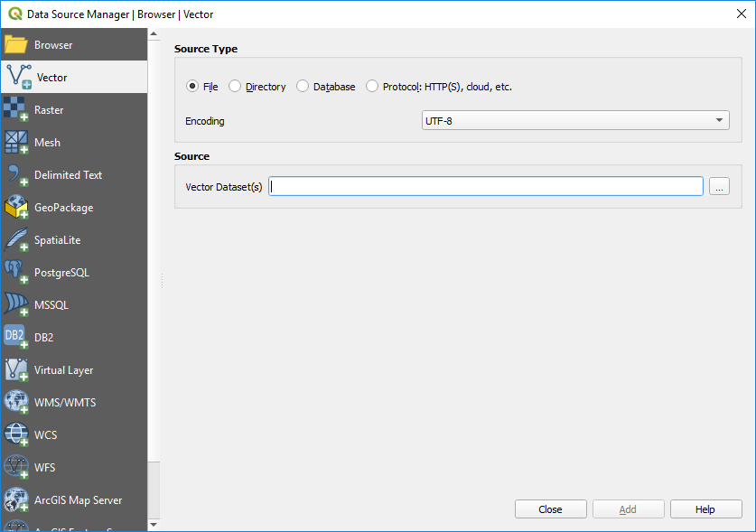Switch to the PostgreSQL tab label
756x532 pixels.
[61, 273]
